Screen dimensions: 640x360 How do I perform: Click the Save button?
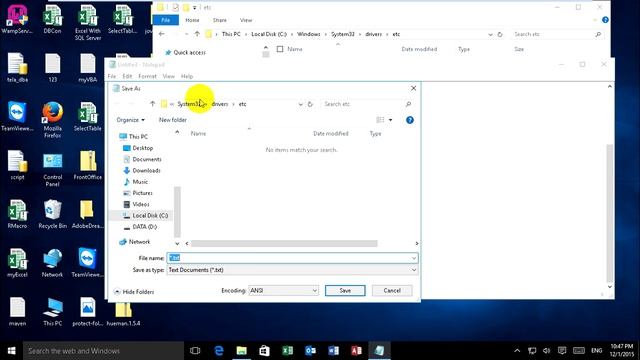[345, 291]
